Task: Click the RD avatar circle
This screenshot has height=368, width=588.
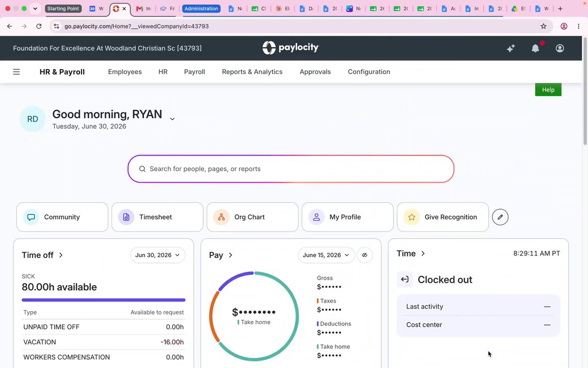Action: (x=33, y=119)
